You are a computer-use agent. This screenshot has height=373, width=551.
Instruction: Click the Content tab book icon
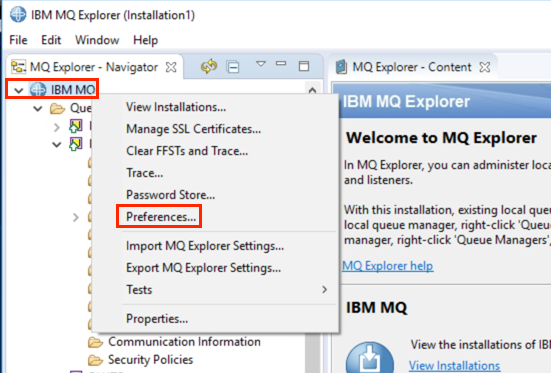341,66
